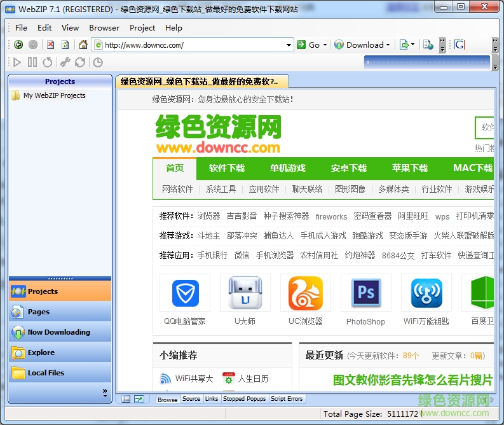This screenshot has height=425, width=504.
Task: Go to the Home page icon
Action: click(x=83, y=45)
